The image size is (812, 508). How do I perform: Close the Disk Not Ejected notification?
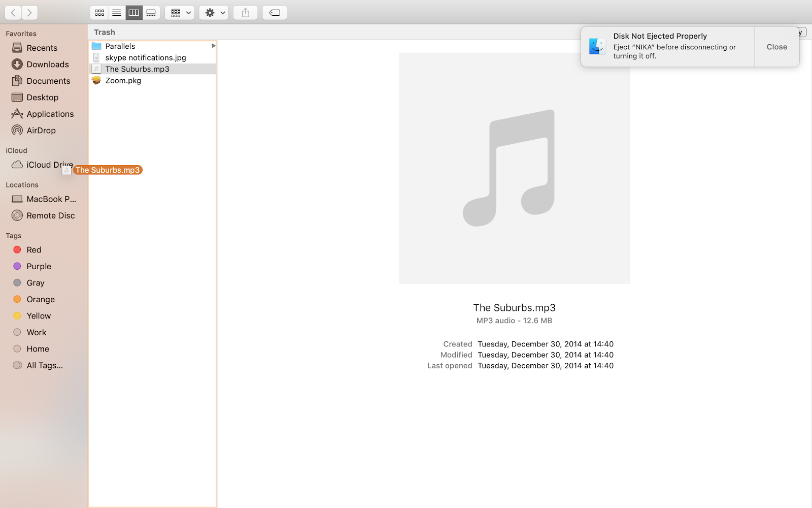[x=777, y=47]
